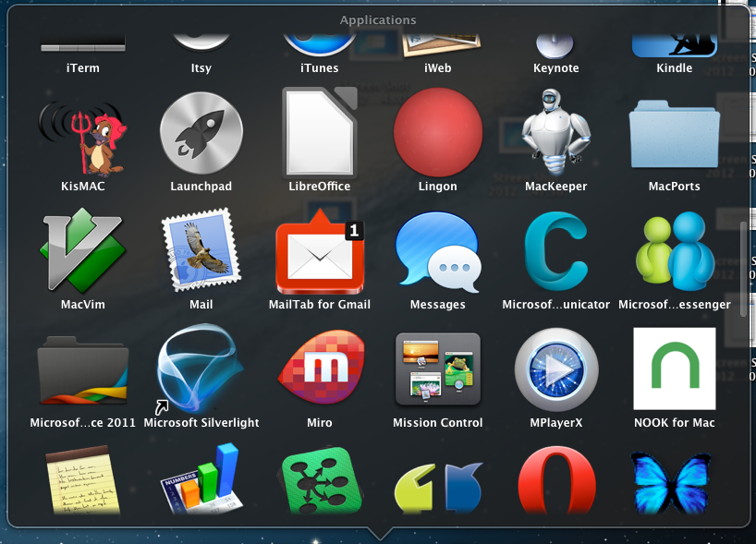Open the yellow and blue quotes icon
The image size is (756, 544).
(438, 488)
